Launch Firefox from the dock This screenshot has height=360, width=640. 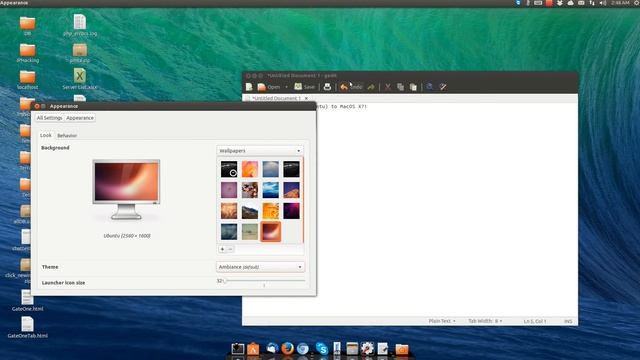pyautogui.click(x=287, y=349)
